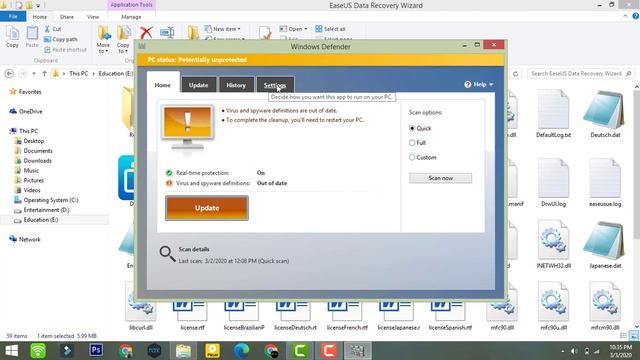Click the orange Update button
This screenshot has width=640, height=360.
tap(207, 208)
